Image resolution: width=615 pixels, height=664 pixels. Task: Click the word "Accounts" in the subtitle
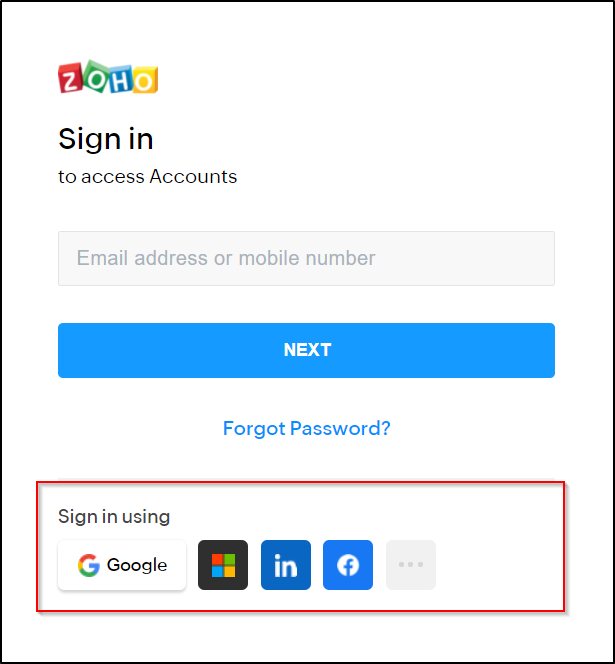[193, 177]
